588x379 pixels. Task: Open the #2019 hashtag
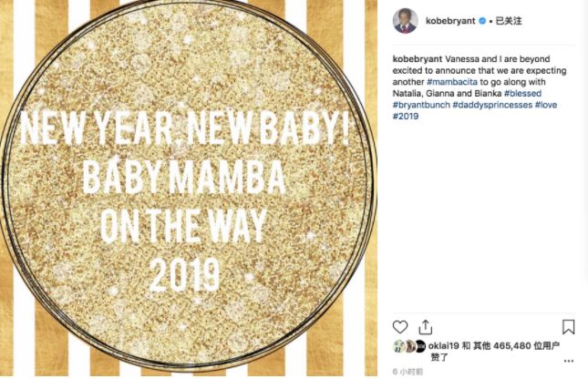point(406,117)
